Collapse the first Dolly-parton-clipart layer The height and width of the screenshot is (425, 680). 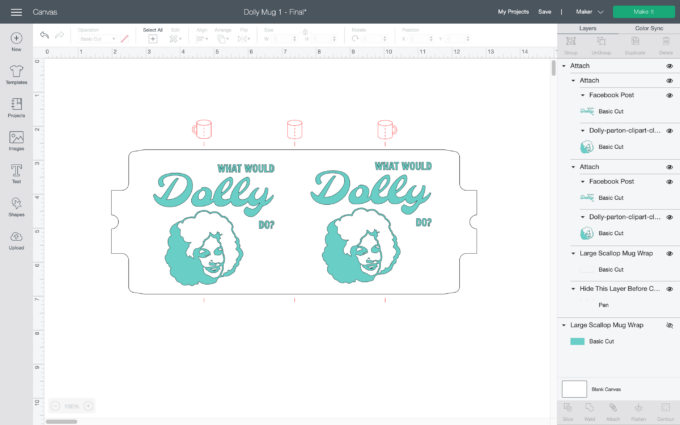tap(583, 131)
